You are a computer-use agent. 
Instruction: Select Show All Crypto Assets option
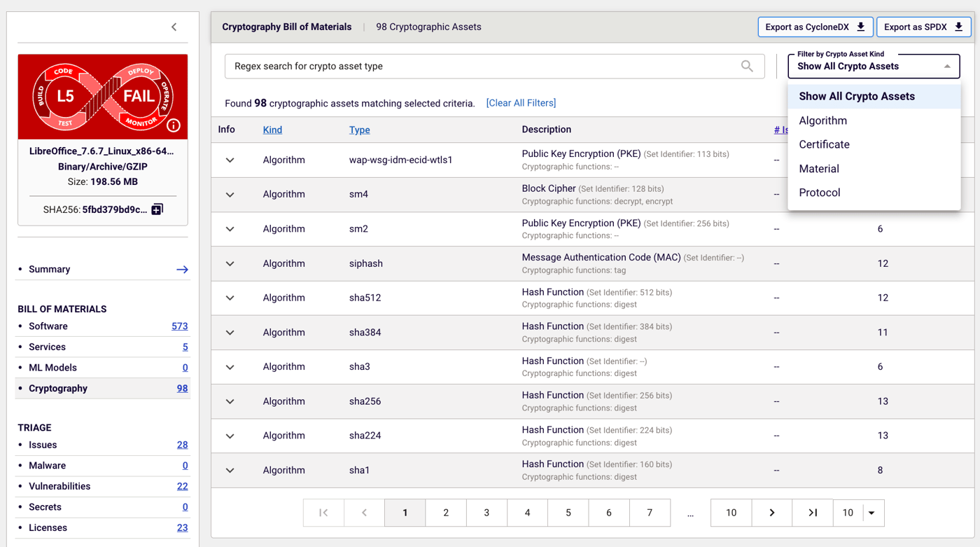(x=874, y=97)
